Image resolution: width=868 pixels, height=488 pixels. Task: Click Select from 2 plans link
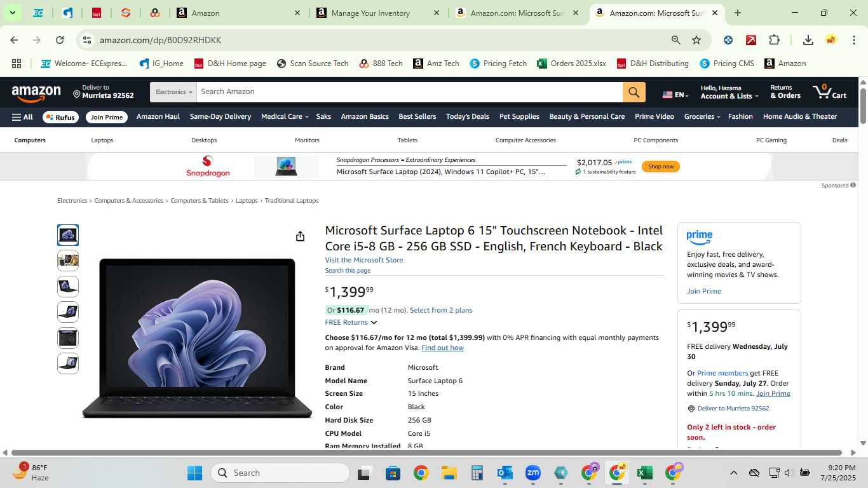pos(441,310)
